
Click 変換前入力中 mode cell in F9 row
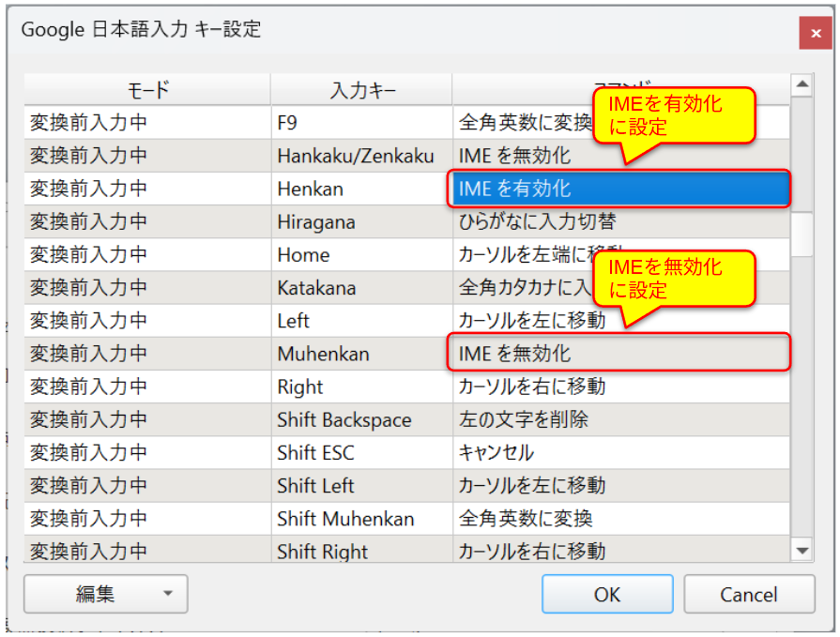point(147,123)
